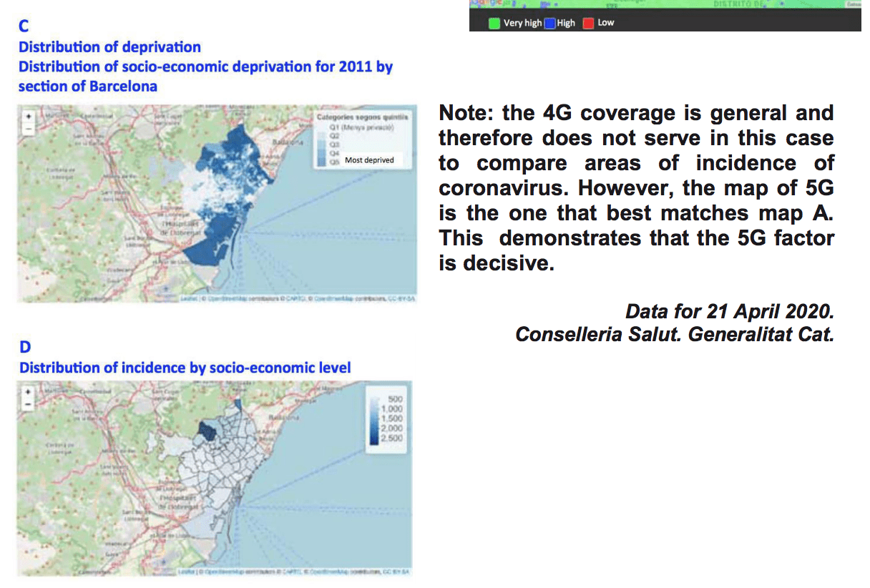Click the Leaflet link on deprivation map
Viewport: 870px width, 588px height.
click(188, 298)
